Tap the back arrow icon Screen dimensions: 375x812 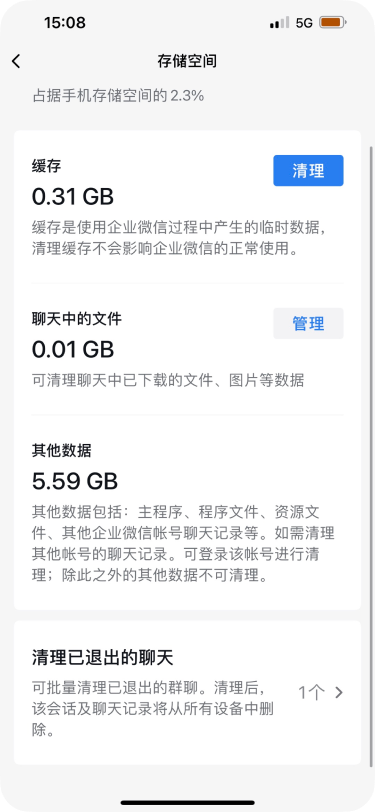coord(16,61)
